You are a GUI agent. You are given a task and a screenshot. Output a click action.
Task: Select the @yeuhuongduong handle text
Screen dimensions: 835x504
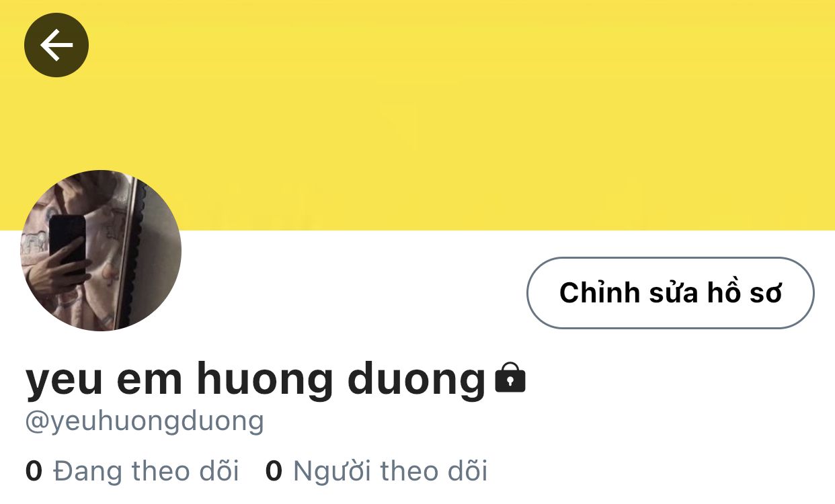click(145, 422)
